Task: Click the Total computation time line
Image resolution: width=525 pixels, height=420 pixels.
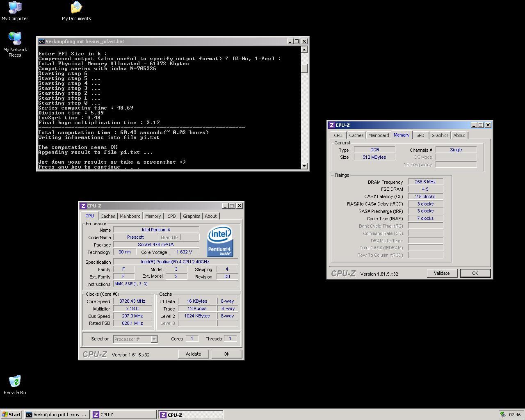Action: coord(123,132)
